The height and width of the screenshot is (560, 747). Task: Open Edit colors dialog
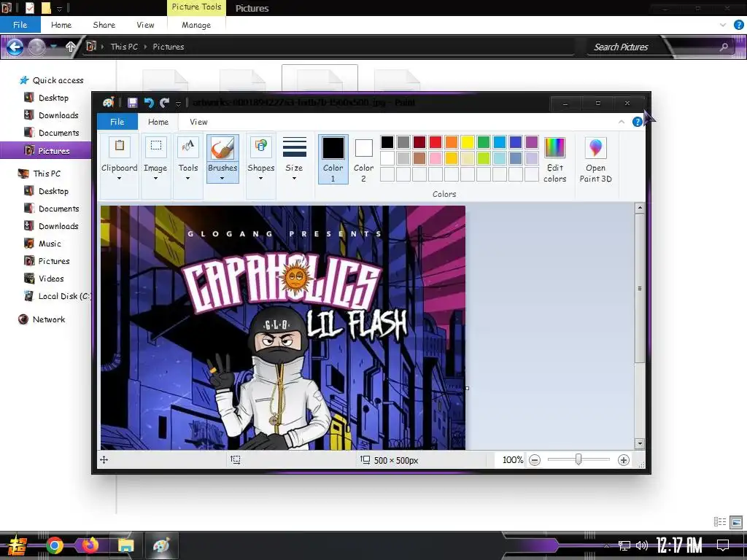click(x=554, y=160)
